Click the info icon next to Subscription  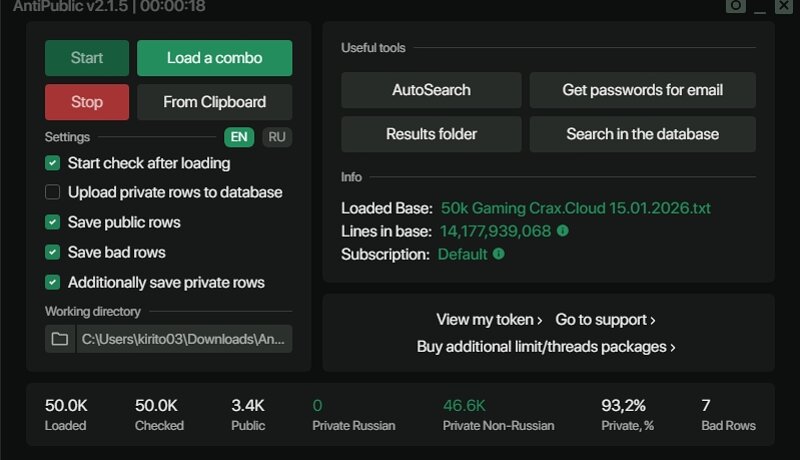(499, 254)
